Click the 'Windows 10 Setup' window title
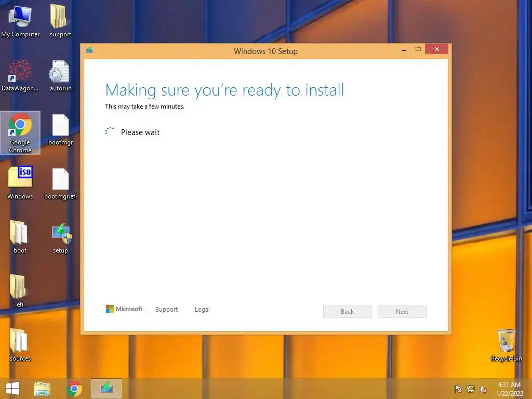Screen dimensions: 532x399 (265, 51)
